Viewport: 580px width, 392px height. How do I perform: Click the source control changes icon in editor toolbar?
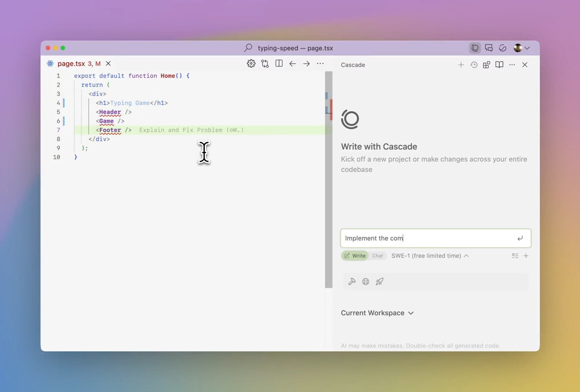[265, 64]
